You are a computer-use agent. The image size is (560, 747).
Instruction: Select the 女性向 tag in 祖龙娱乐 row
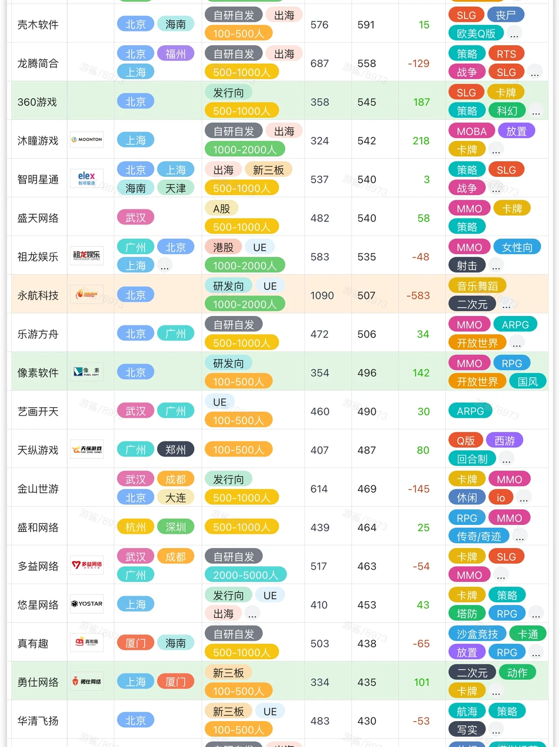click(517, 247)
